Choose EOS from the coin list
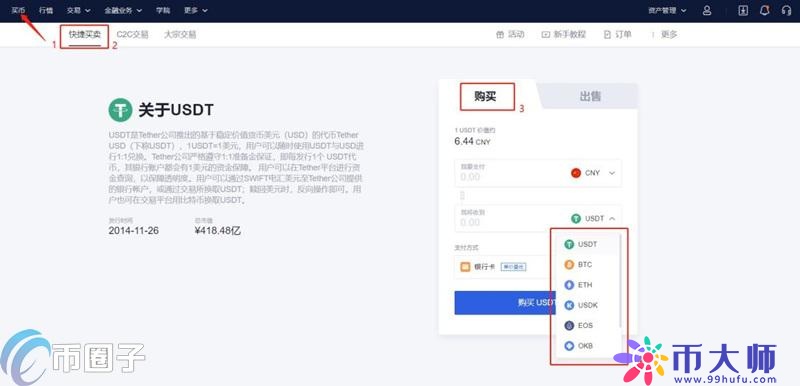The image size is (800, 386). coord(587,325)
